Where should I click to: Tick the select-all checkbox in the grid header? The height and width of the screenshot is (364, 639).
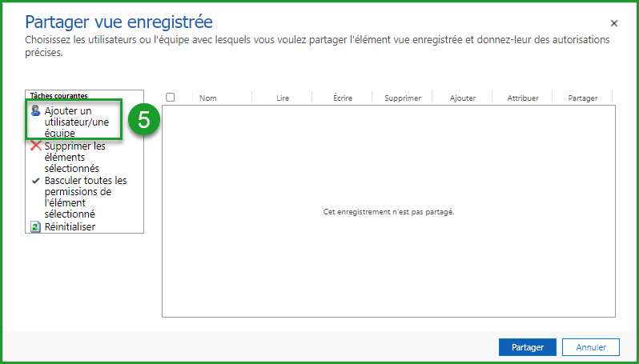coord(171,97)
